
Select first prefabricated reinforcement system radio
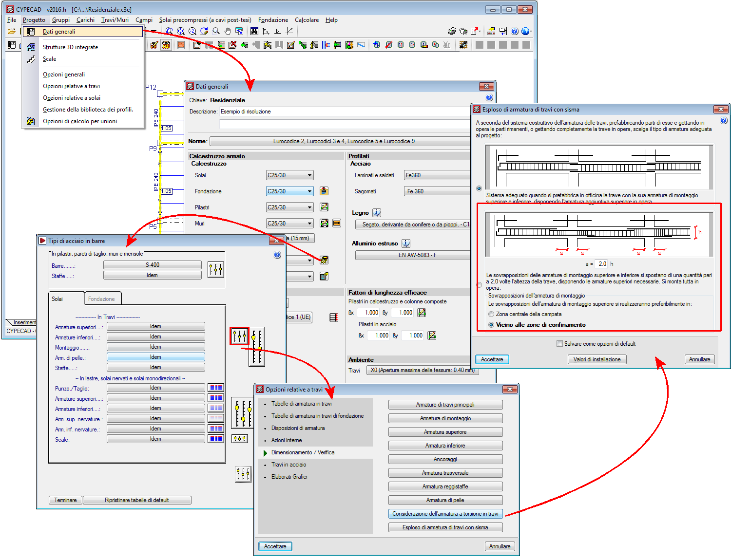tap(479, 188)
